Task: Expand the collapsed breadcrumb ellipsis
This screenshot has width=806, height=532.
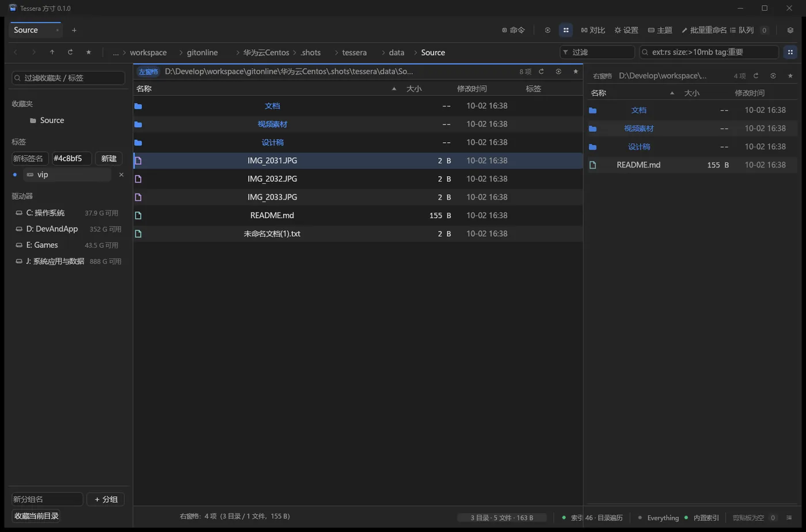Action: tap(116, 52)
